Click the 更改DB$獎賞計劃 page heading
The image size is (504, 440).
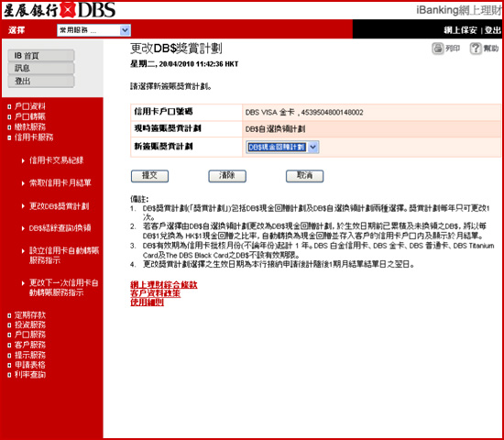[x=176, y=49]
